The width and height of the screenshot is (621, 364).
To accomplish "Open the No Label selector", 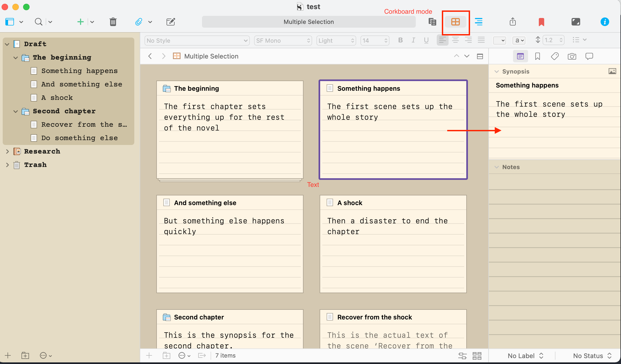I will pyautogui.click(x=525, y=356).
